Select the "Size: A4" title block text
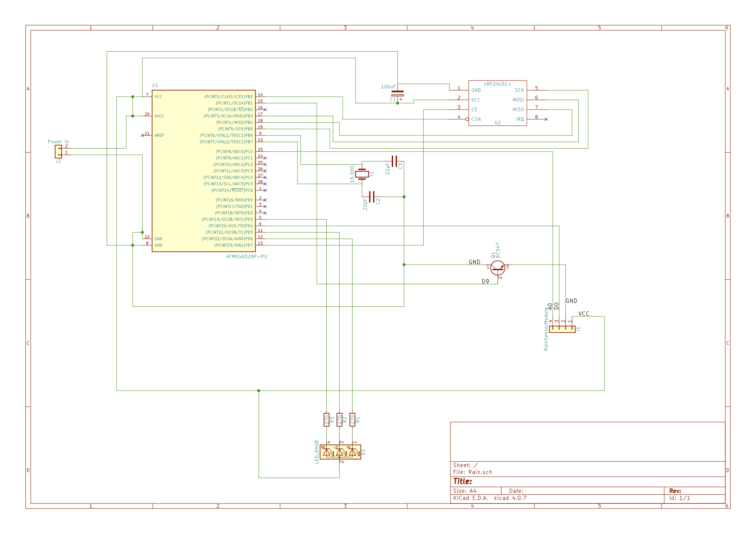The image size is (756, 534). pos(465,491)
